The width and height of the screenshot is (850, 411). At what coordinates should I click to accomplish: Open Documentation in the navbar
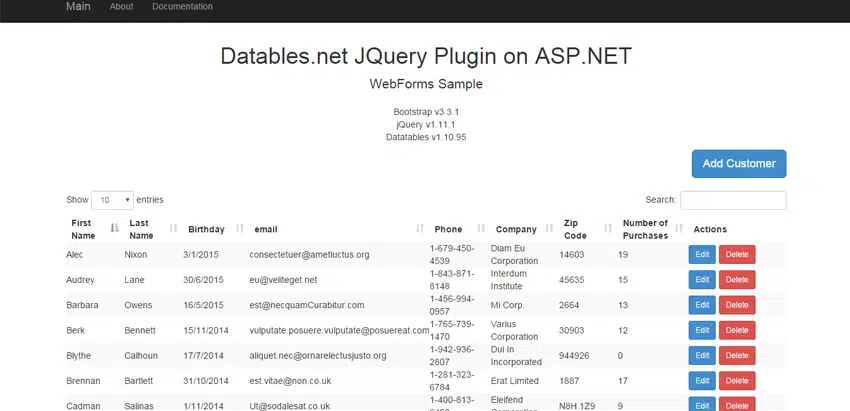coord(182,7)
